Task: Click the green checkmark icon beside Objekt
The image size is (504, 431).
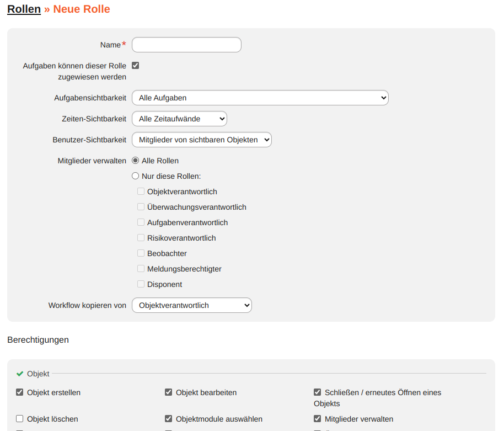Action: coord(20,374)
